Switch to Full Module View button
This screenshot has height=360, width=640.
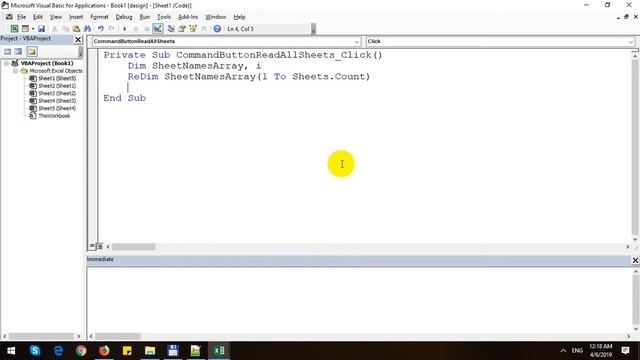[x=100, y=246]
